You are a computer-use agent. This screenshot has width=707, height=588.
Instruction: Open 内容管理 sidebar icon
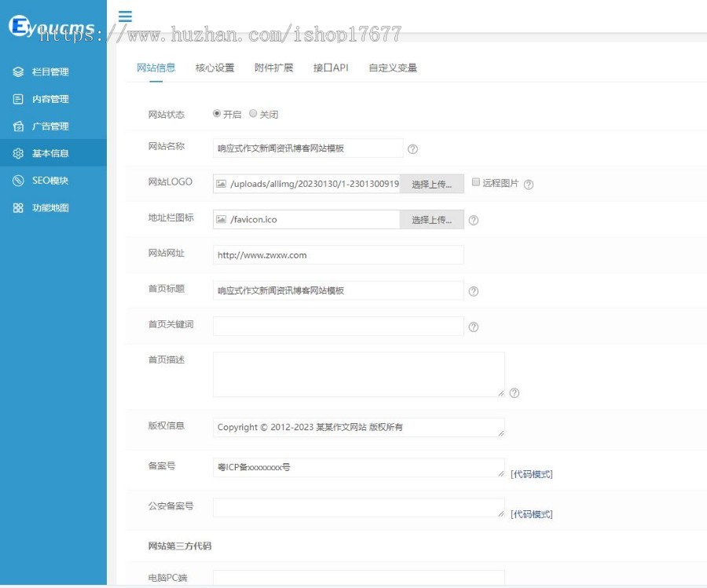click(x=18, y=99)
